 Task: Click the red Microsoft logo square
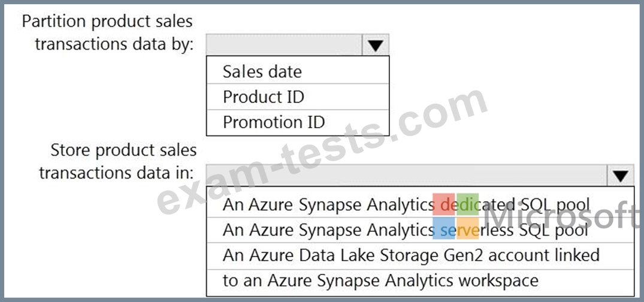coord(443,204)
